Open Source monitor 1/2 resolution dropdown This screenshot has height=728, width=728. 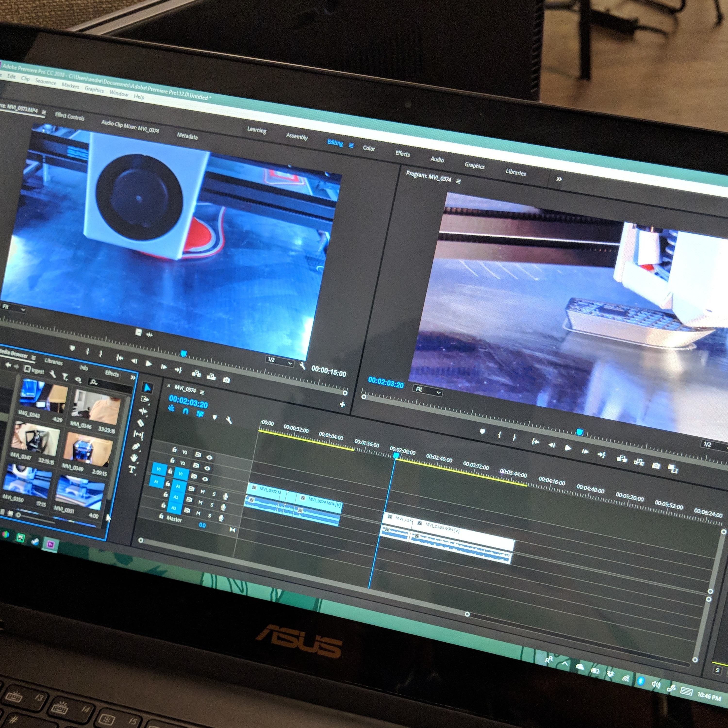coord(280,361)
